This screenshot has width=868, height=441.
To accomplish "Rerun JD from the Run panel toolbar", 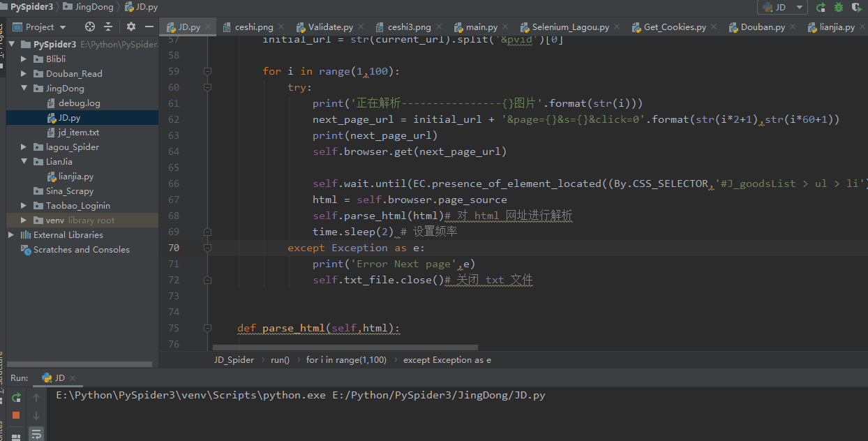I will click(x=15, y=398).
